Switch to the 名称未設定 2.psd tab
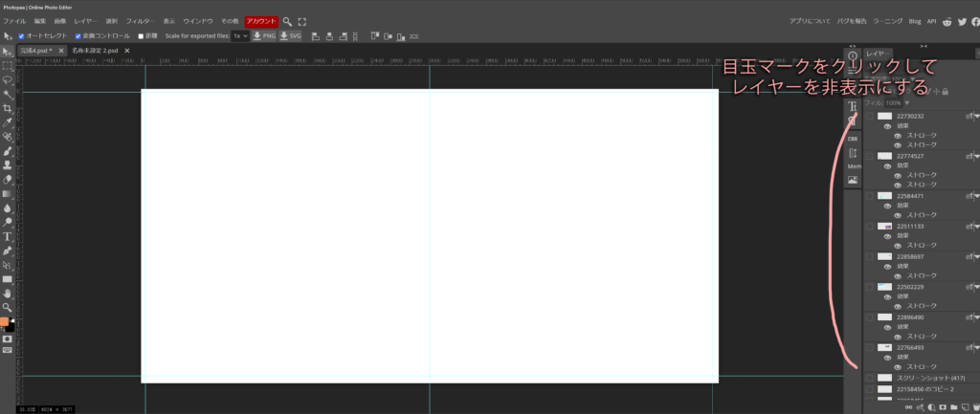The height and width of the screenshot is (414, 980). [95, 50]
